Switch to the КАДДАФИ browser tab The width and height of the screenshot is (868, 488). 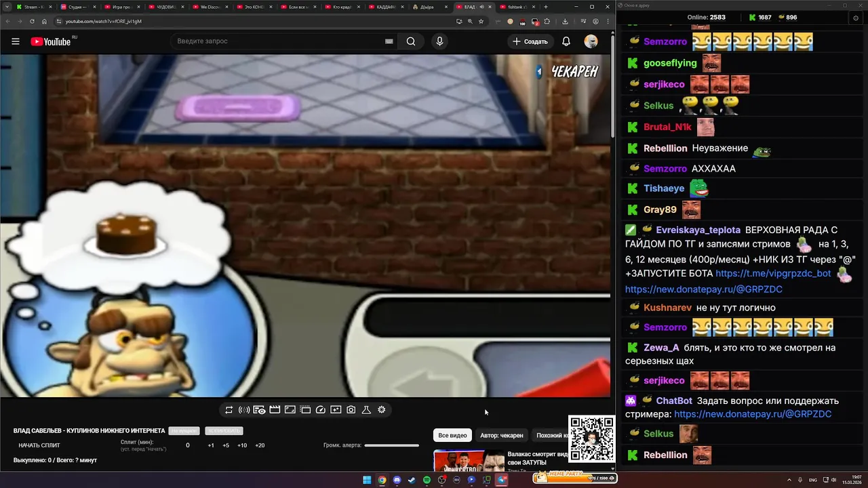point(387,7)
